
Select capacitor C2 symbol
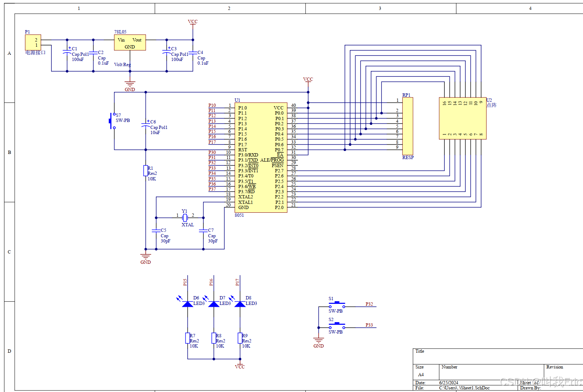coord(93,53)
